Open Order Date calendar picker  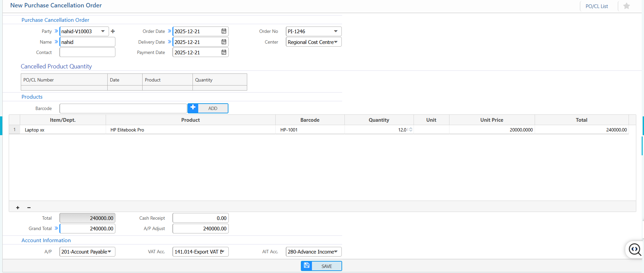coord(224,31)
